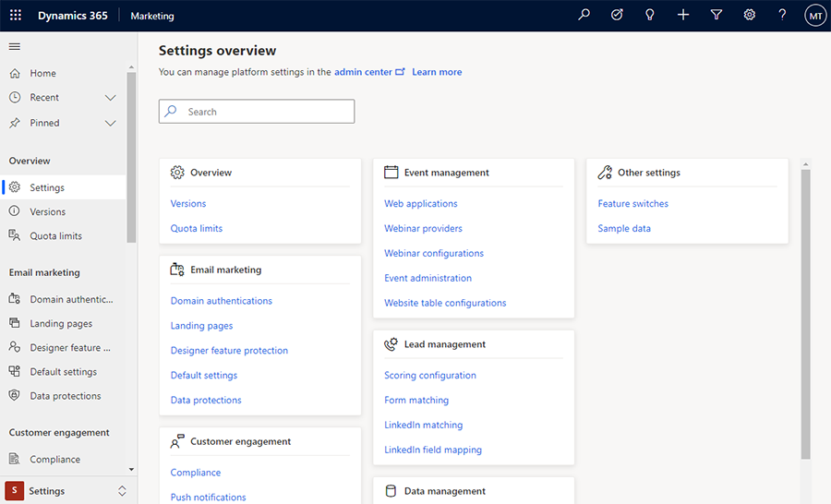The height and width of the screenshot is (504, 831).
Task: Click the main page vertical scrollbar
Action: (806, 314)
